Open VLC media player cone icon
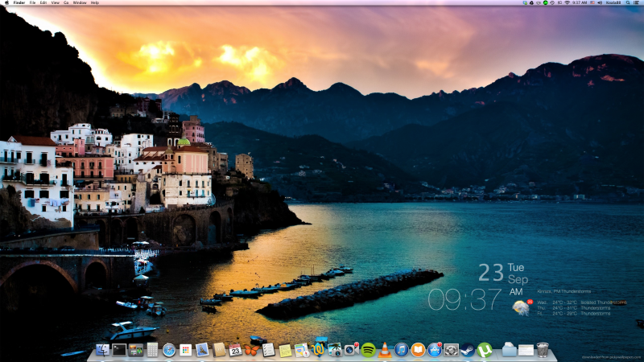The width and height of the screenshot is (644, 362). tap(385, 350)
